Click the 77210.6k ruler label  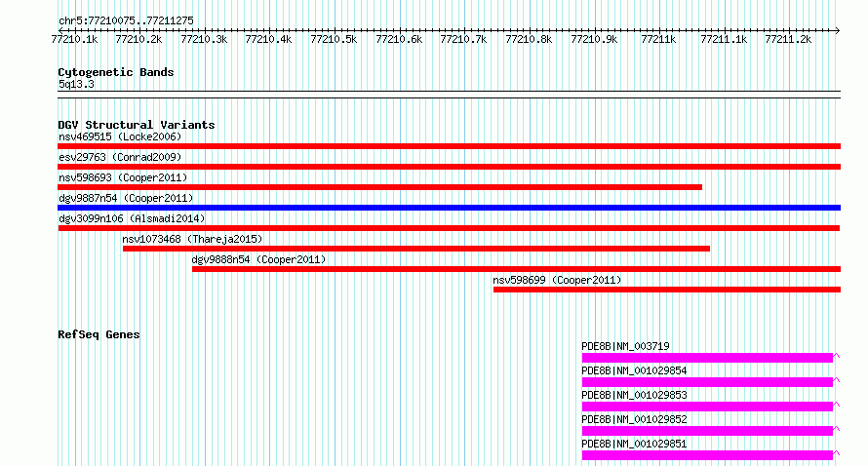(399, 39)
